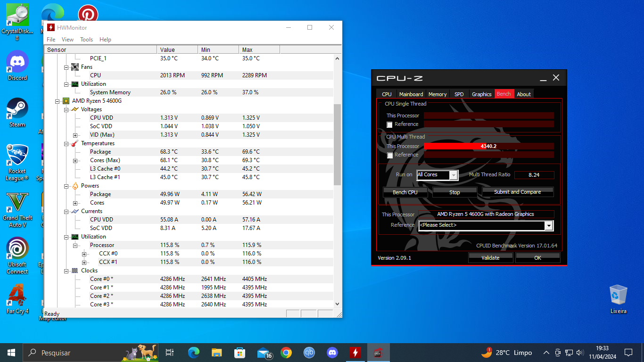
Task: Collapse the Fans node in HWMonitor
Action: pos(66,67)
